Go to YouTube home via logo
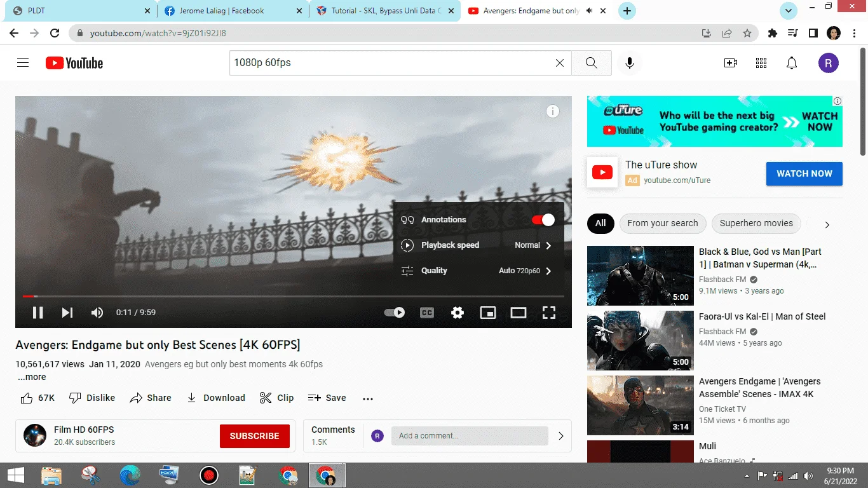This screenshot has height=488, width=868. [74, 63]
